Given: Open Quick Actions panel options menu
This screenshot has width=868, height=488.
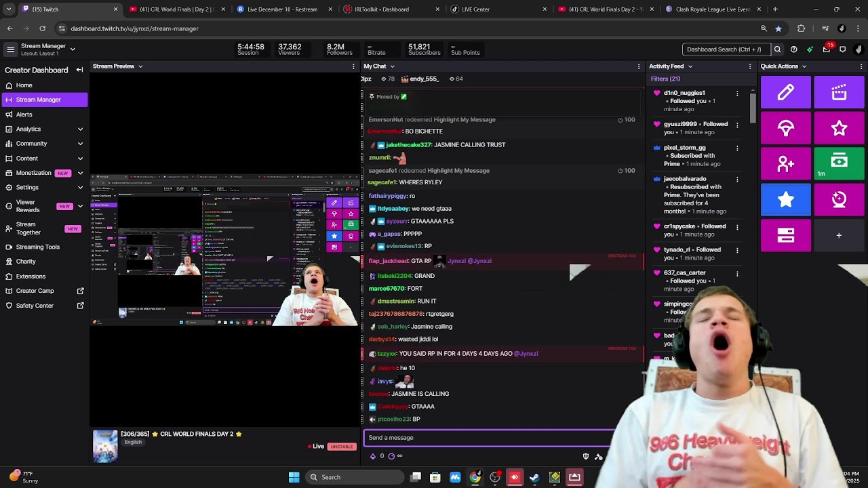Looking at the screenshot, I should click(861, 66).
